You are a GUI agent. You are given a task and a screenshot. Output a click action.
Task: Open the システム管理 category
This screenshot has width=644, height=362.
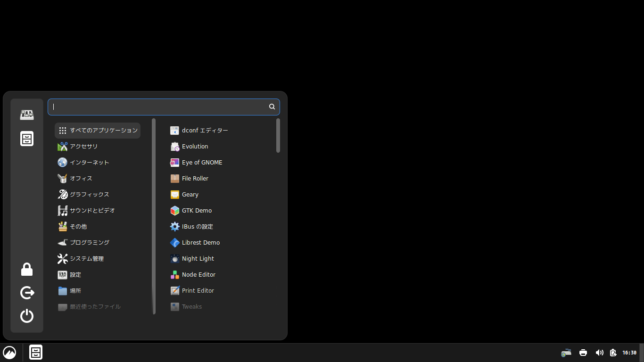[x=98, y=259]
